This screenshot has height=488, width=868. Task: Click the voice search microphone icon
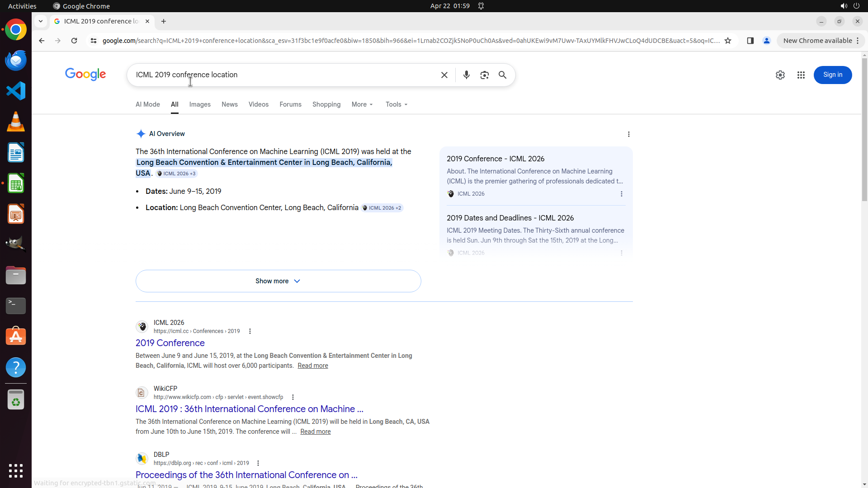(466, 75)
